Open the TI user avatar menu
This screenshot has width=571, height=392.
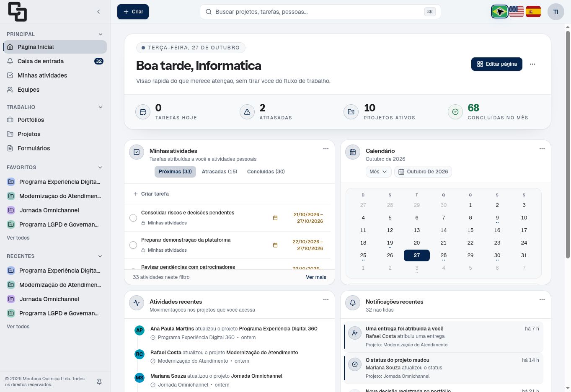point(556,12)
